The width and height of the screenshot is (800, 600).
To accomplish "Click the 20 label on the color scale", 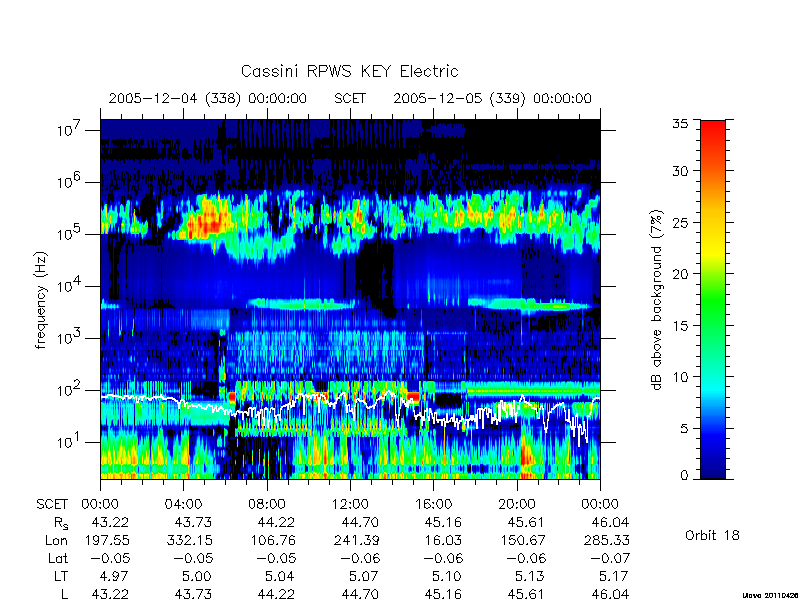I will (x=680, y=274).
